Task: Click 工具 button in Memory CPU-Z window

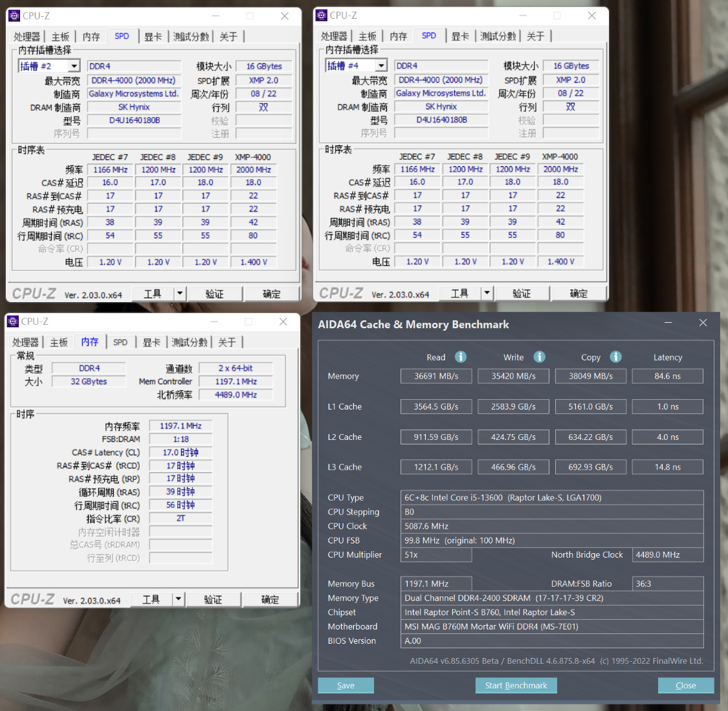Action: [x=151, y=600]
